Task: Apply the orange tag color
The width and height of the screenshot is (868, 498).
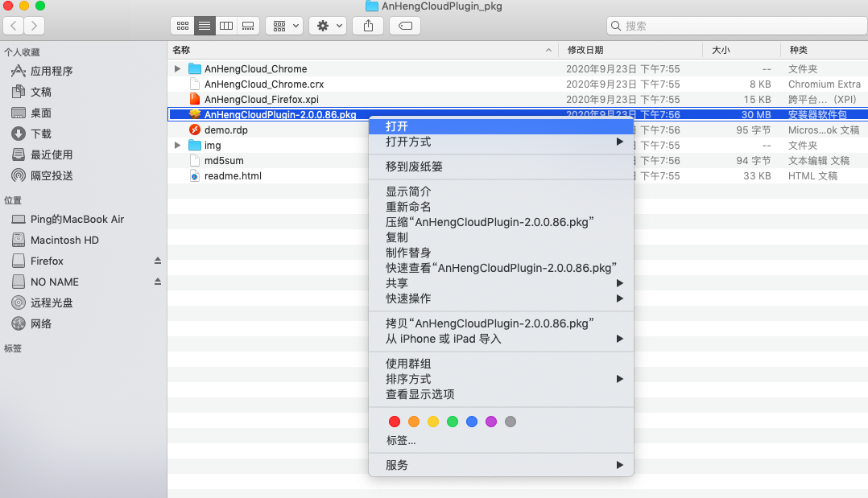Action: pyautogui.click(x=414, y=422)
